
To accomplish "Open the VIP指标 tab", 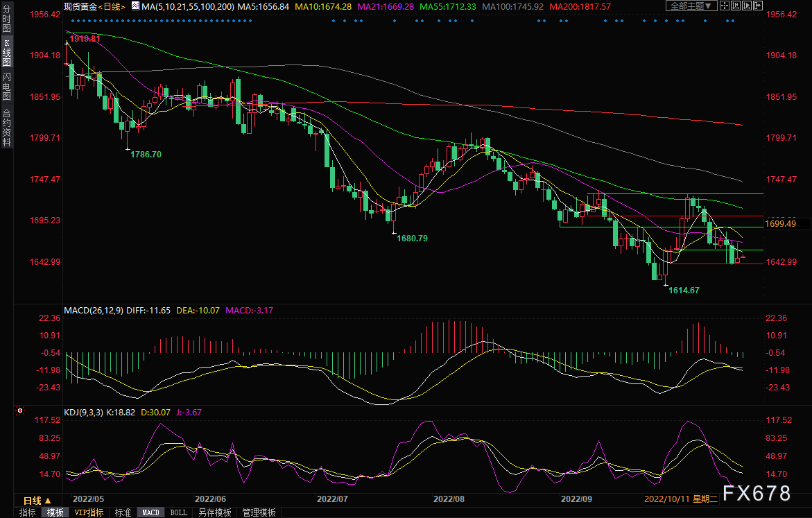I will click(x=89, y=512).
